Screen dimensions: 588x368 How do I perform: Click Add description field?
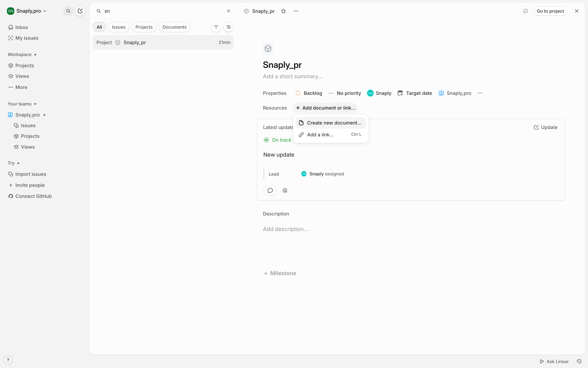[285, 229]
